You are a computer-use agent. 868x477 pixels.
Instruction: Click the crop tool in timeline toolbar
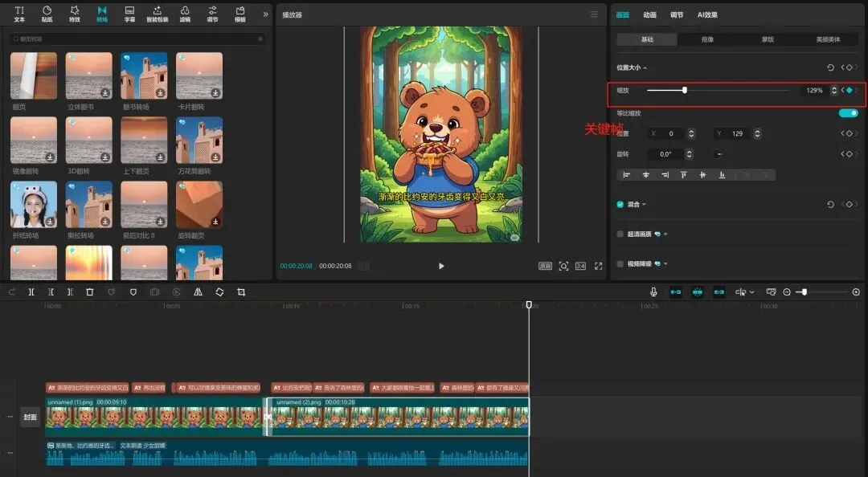pyautogui.click(x=241, y=291)
